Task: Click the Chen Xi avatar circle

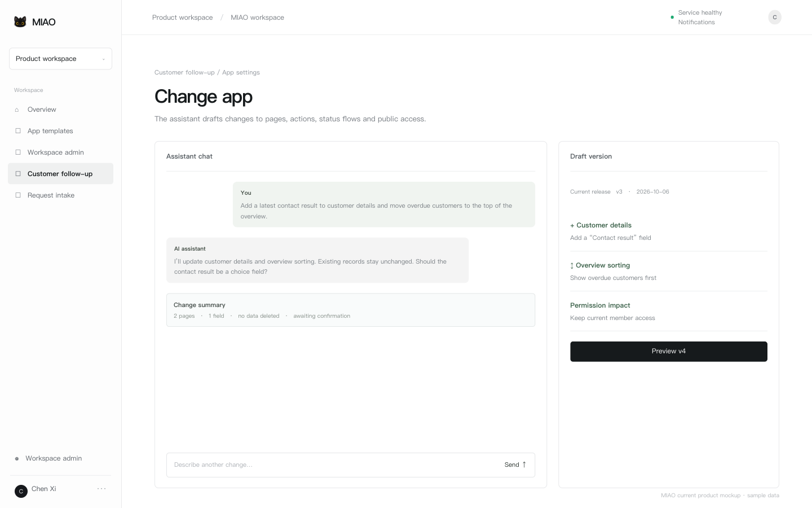Action: pos(21,491)
